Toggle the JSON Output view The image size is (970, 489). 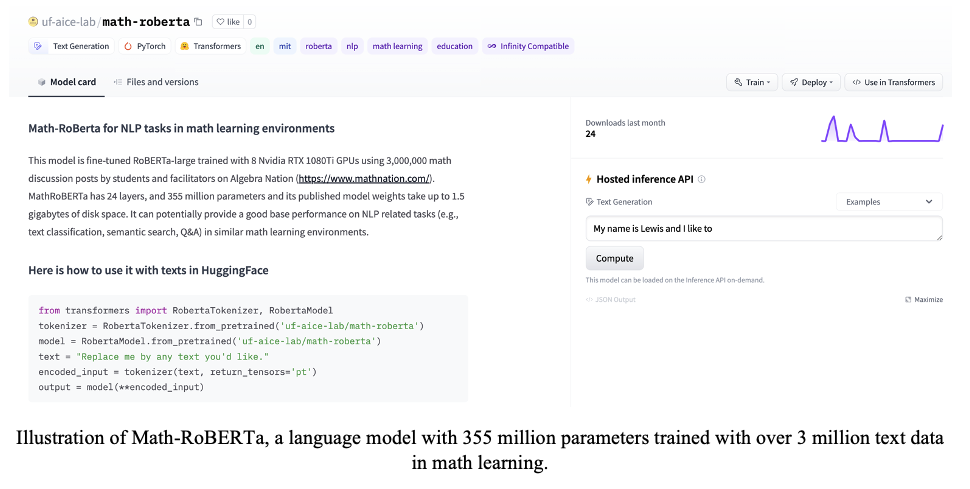[610, 299]
